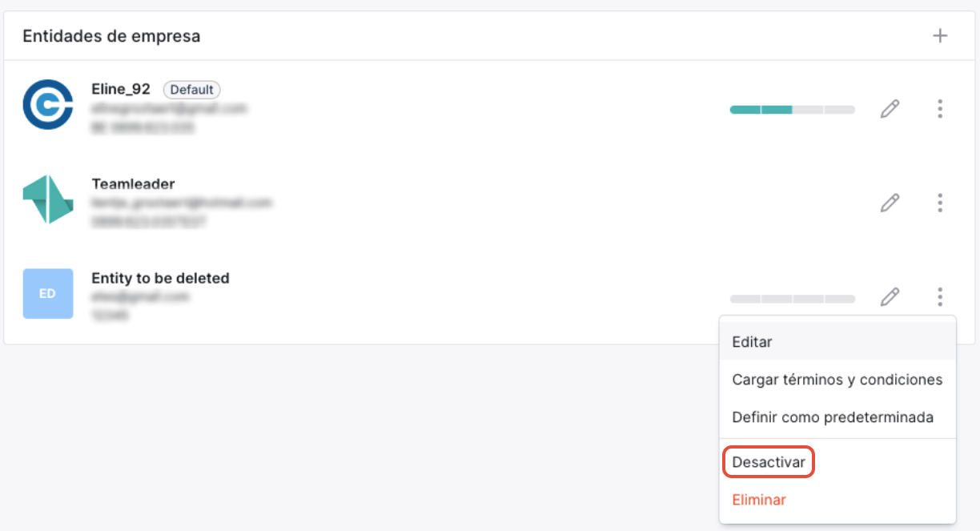Viewport: 980px width, 531px height.
Task: Click empty progress bar of Entity to be deleted
Action: [793, 299]
